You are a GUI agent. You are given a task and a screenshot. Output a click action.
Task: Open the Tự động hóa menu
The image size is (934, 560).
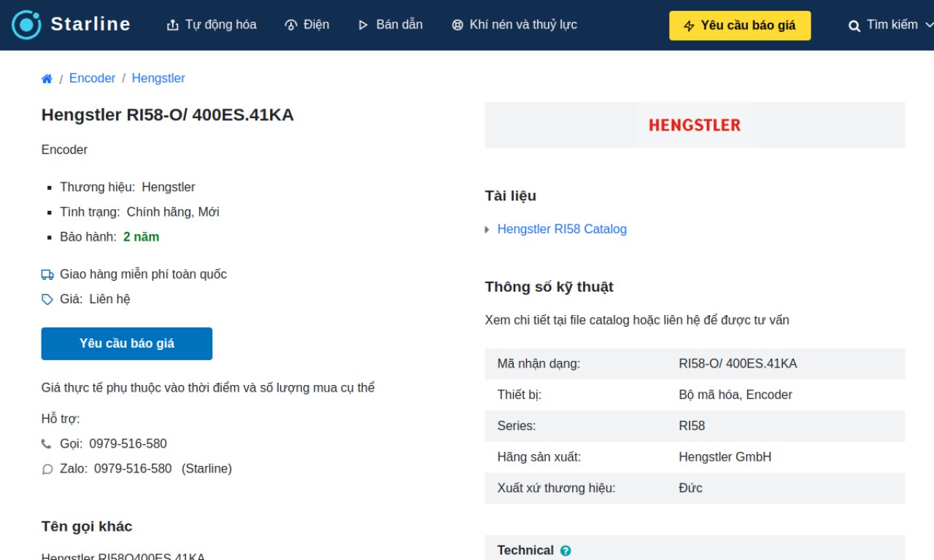[212, 25]
